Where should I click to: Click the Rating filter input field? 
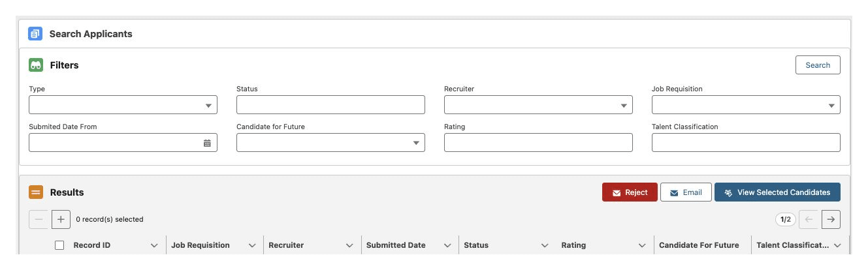coord(538,143)
